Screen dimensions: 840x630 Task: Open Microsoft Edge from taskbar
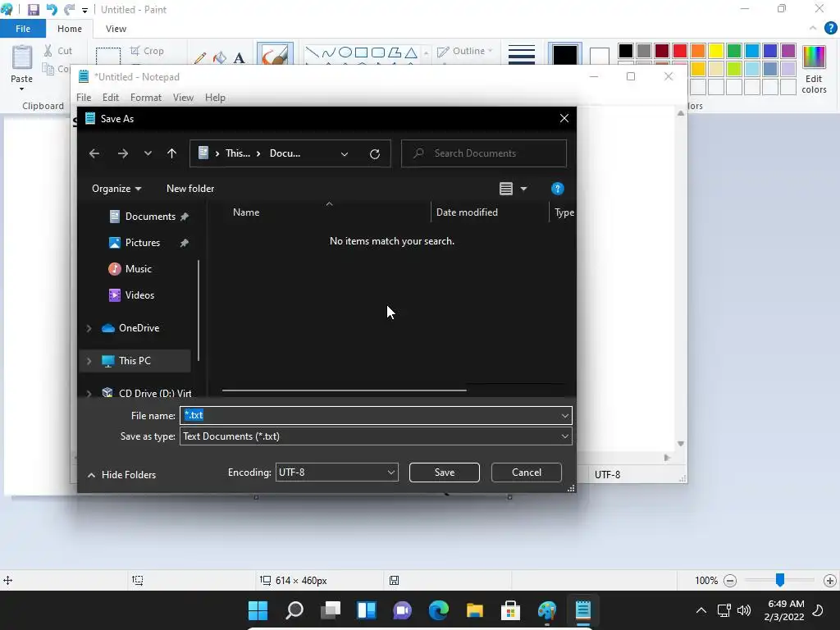tap(438, 610)
